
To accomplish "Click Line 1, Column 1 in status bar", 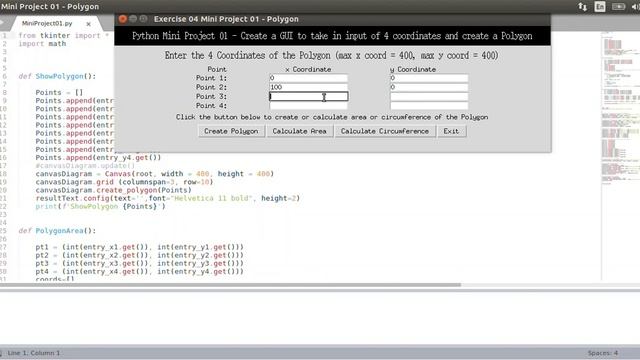I will [x=33, y=353].
